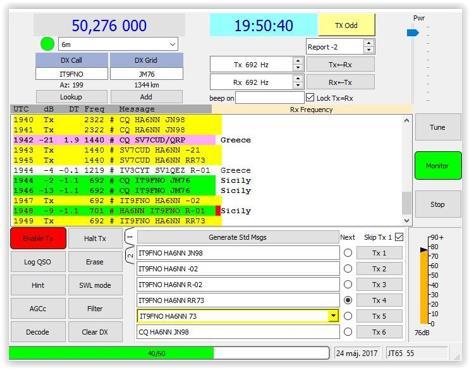Click the decode list scrollbar thumb

[406, 203]
